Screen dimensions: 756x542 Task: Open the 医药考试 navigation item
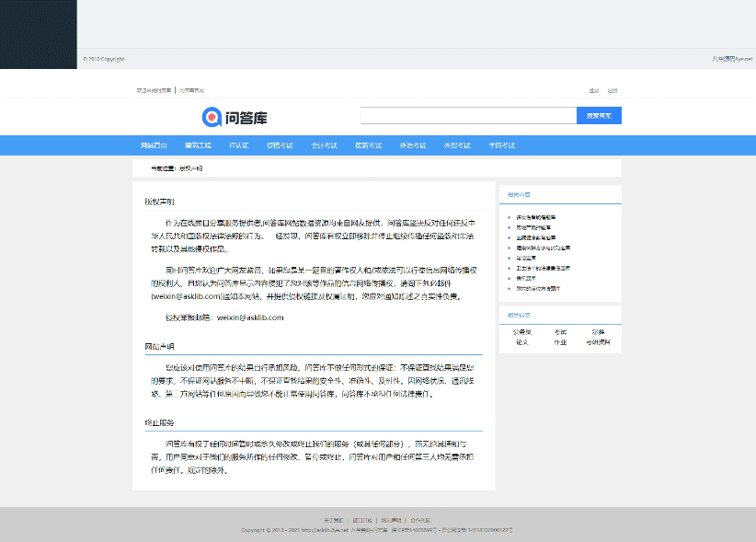[369, 145]
